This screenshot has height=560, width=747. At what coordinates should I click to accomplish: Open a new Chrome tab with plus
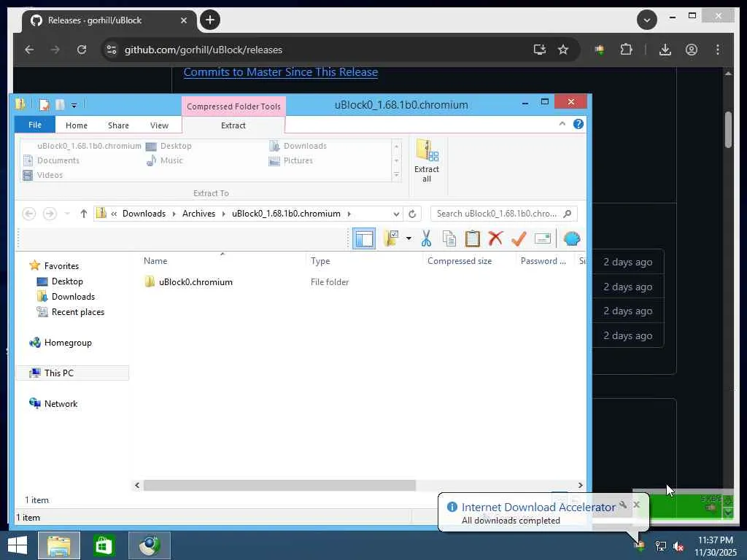coord(209,20)
